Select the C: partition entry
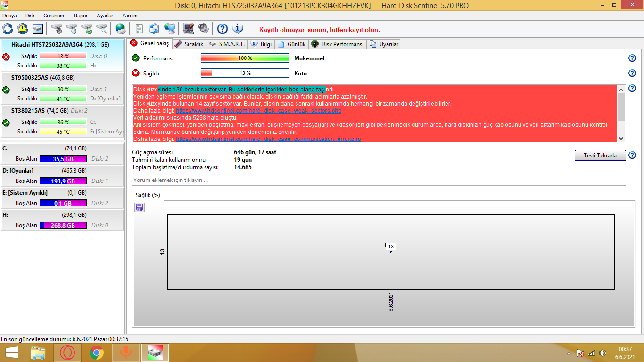 pyautogui.click(x=63, y=154)
